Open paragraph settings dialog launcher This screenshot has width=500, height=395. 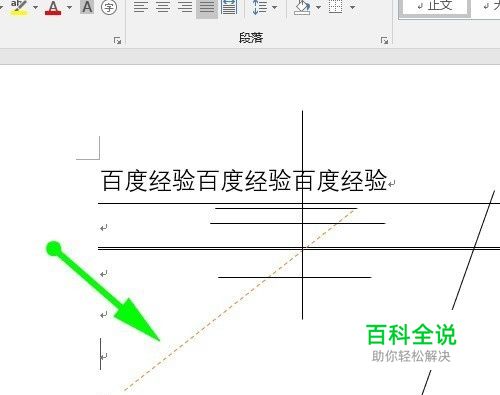[x=384, y=41]
